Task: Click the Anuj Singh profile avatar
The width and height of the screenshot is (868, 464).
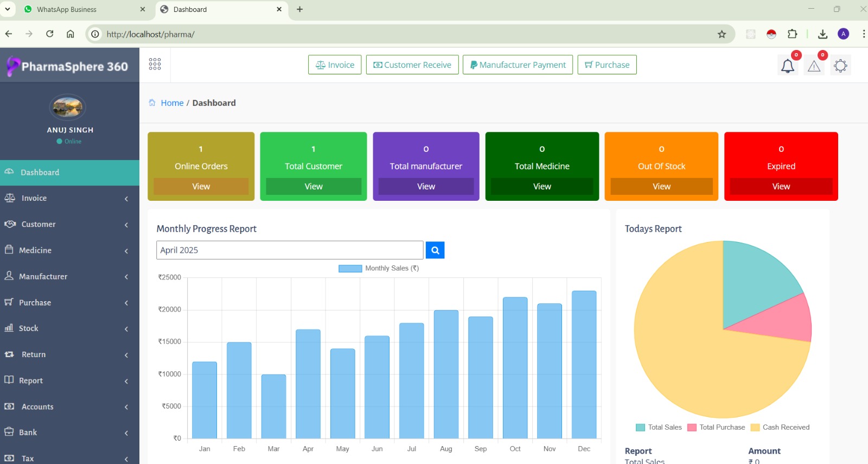Action: click(68, 107)
